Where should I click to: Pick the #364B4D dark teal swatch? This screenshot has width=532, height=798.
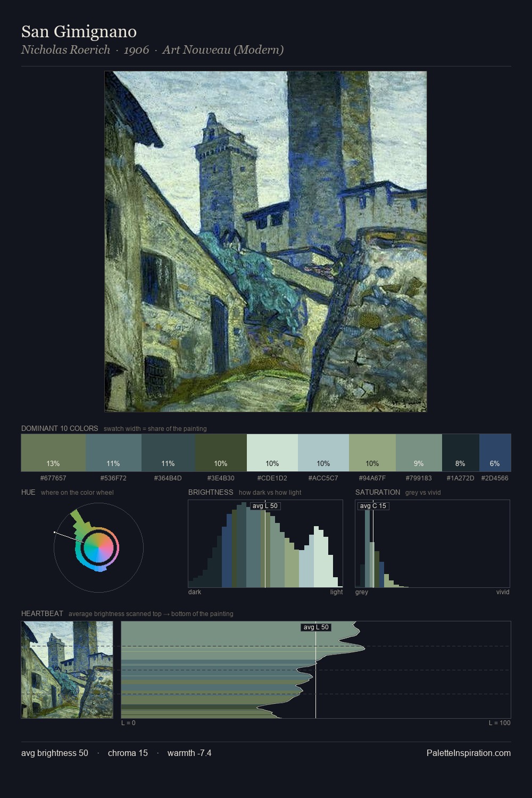(x=168, y=453)
